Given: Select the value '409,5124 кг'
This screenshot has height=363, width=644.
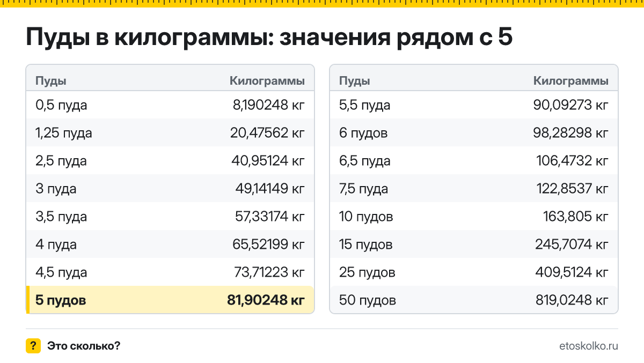Looking at the screenshot, I should [572, 272].
